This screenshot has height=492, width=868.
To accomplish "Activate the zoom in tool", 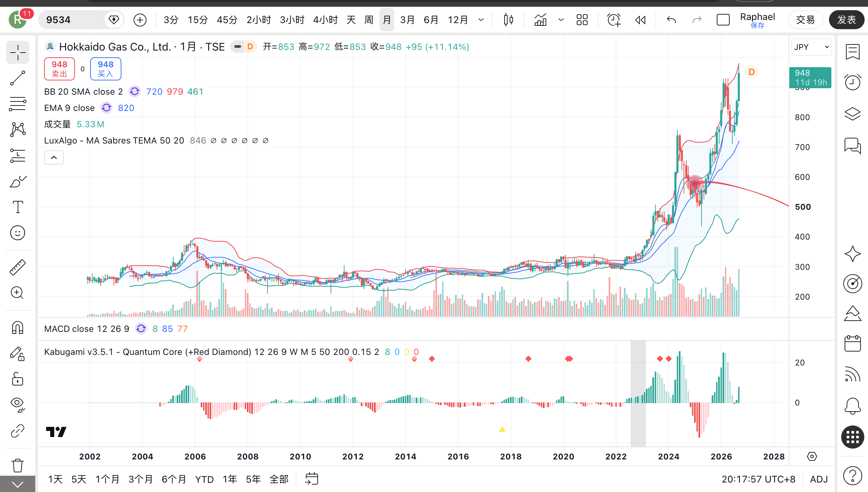I will click(x=18, y=293).
